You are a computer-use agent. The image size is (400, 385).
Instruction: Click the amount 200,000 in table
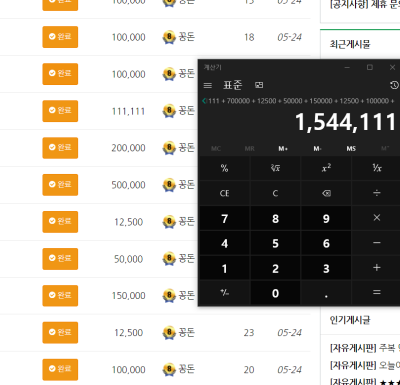[x=128, y=148]
